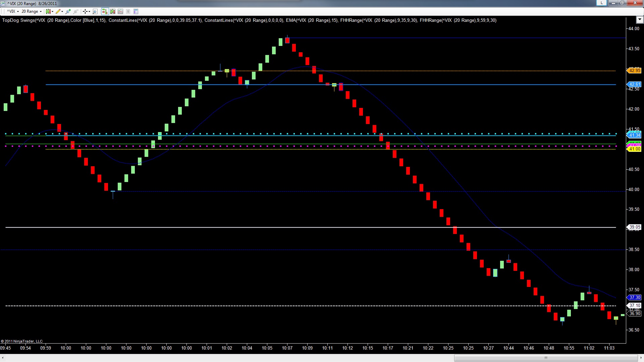644x362 pixels.
Task: Click the 42.61 blue price marker label
Action: (634, 84)
